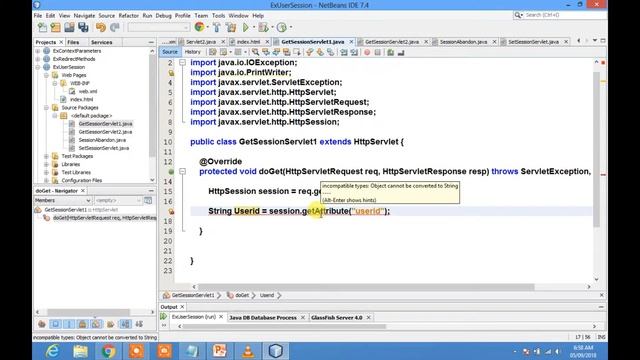Click the red record macro icon
The width and height of the screenshot is (640, 360).
point(367,52)
